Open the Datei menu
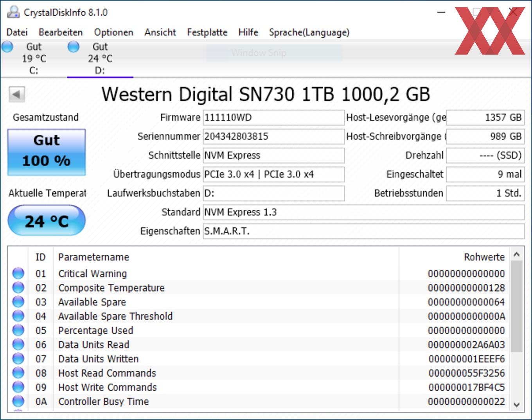 pos(17,32)
